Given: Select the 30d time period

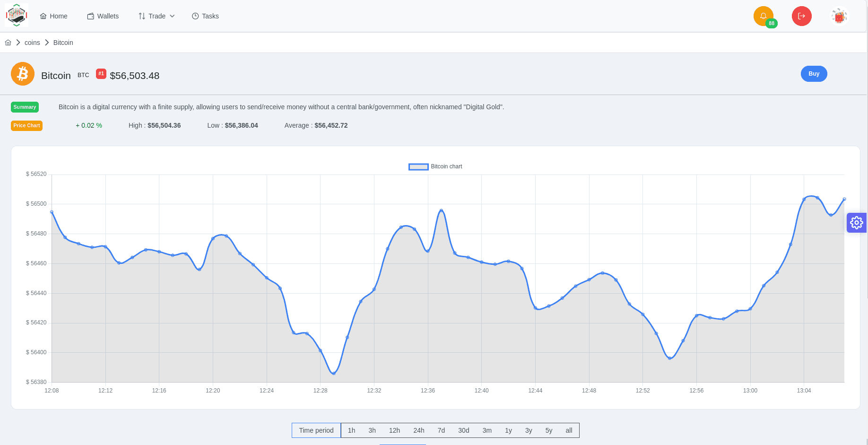Looking at the screenshot, I should 464,430.
